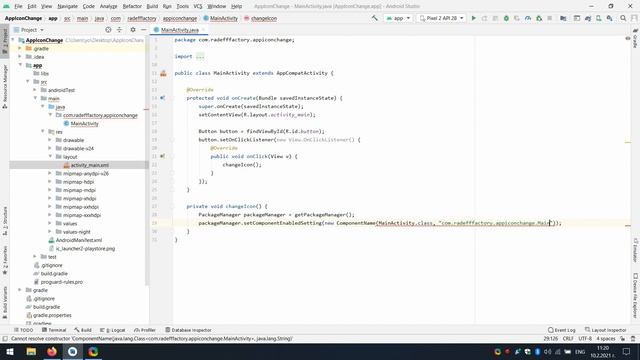Run the app with green play button
Screen dimensions: 640x360
click(x=473, y=18)
